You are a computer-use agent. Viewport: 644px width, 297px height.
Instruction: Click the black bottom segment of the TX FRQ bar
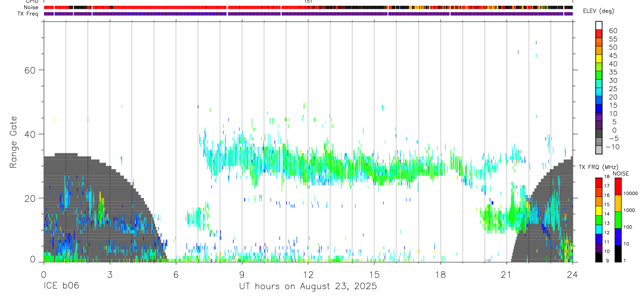coord(599,257)
